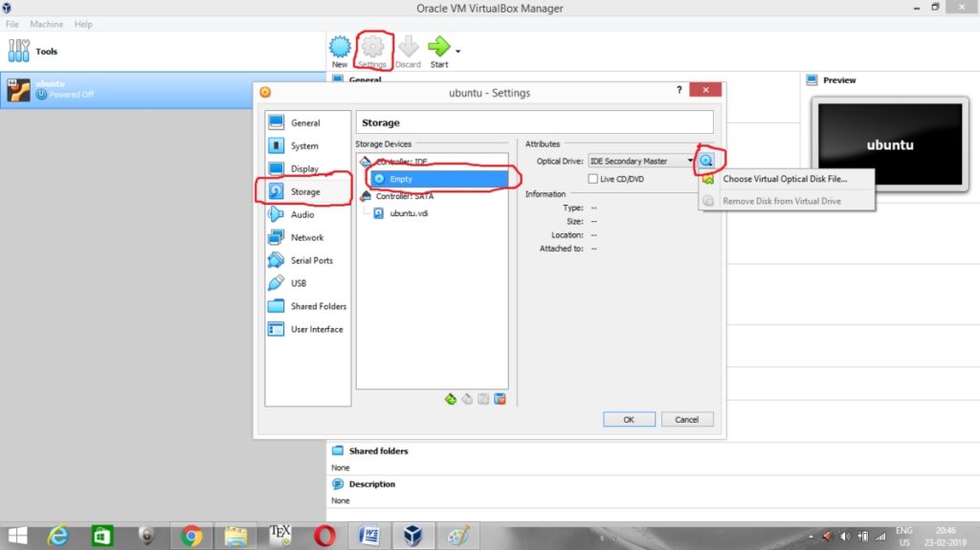Open Google Chrome from the taskbar
Viewport: 980px width, 550px height.
(191, 536)
